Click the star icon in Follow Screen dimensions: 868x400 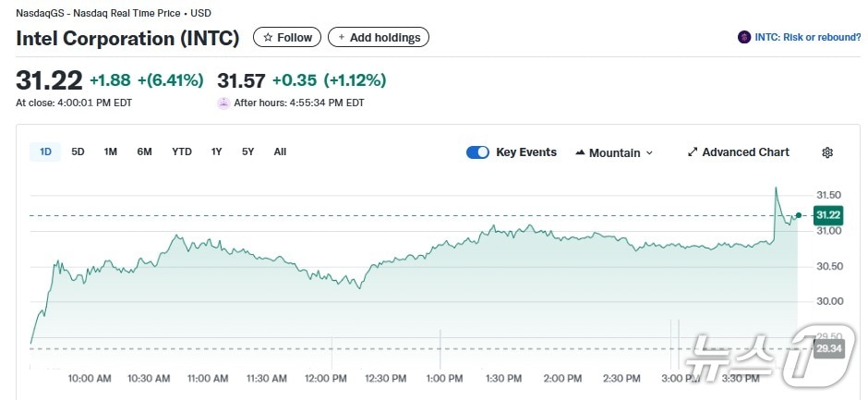click(268, 38)
